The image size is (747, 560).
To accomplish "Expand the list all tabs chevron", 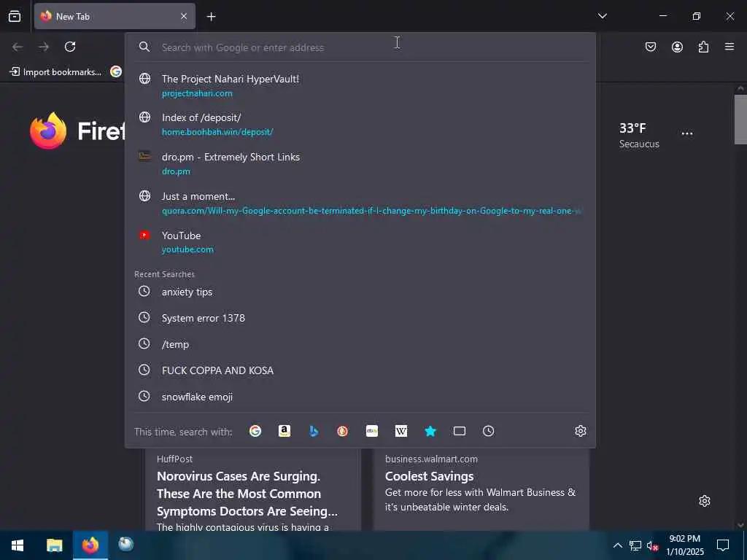I will [x=602, y=16].
